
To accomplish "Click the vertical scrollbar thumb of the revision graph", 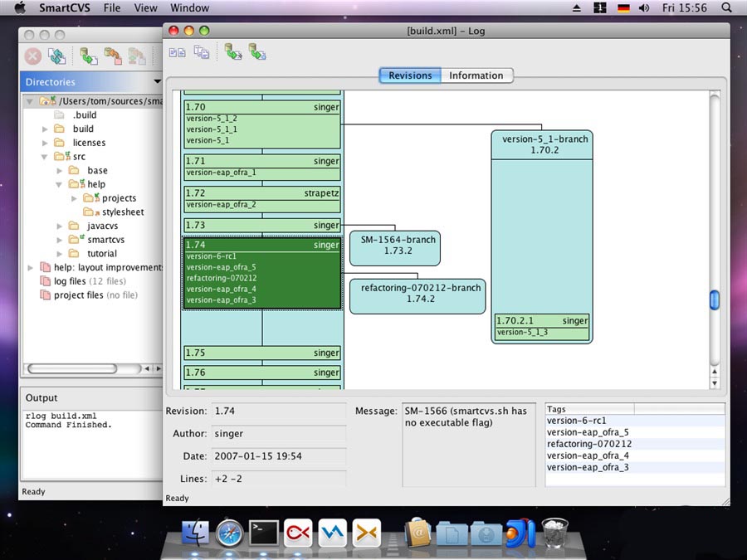I will [x=714, y=300].
